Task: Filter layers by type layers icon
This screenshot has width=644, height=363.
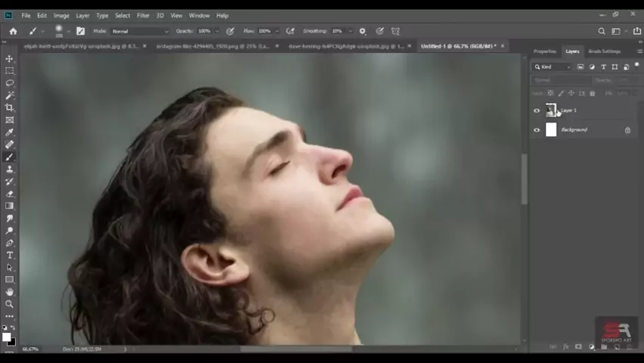Action: [x=603, y=67]
